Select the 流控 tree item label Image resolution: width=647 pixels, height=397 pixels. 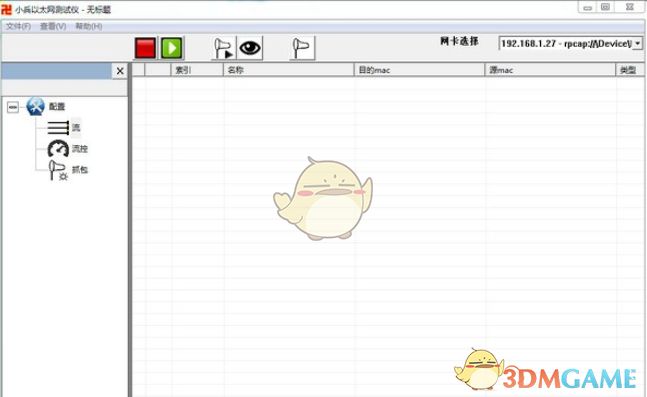coord(80,149)
